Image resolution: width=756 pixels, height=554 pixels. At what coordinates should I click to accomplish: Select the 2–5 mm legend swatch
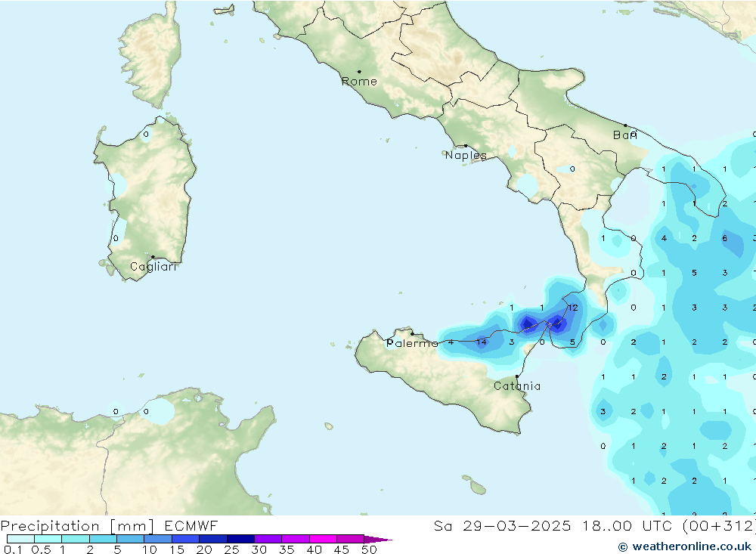(x=103, y=539)
